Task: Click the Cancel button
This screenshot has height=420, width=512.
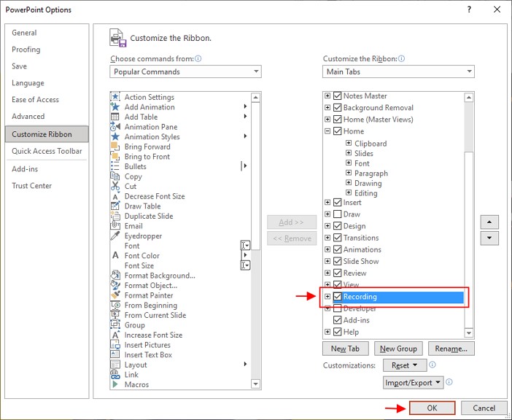Action: (x=484, y=408)
